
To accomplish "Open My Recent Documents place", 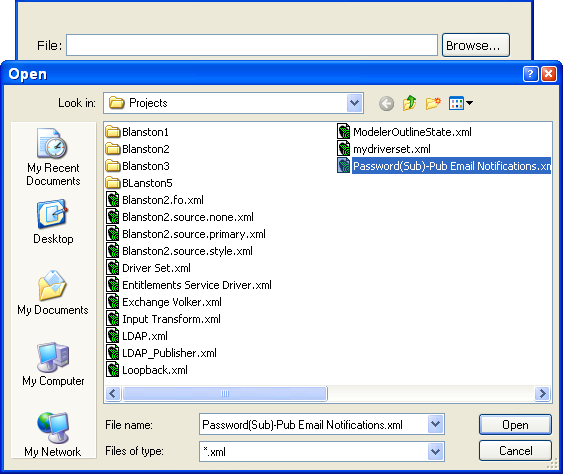I will (53, 157).
